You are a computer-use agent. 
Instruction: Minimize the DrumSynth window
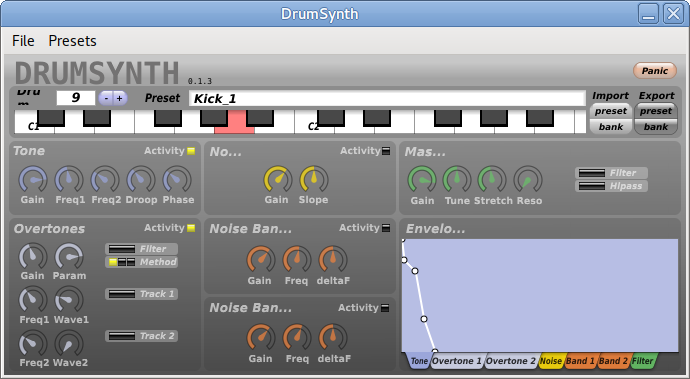[648, 14]
